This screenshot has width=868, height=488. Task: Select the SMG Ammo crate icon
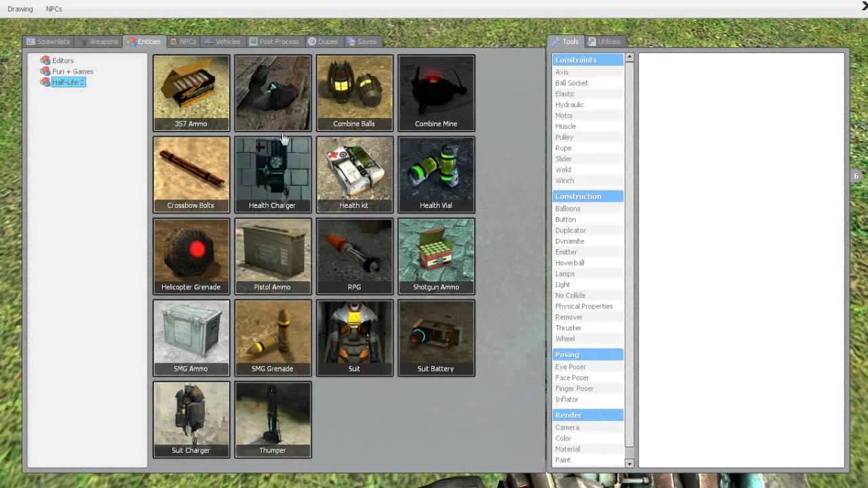[191, 338]
